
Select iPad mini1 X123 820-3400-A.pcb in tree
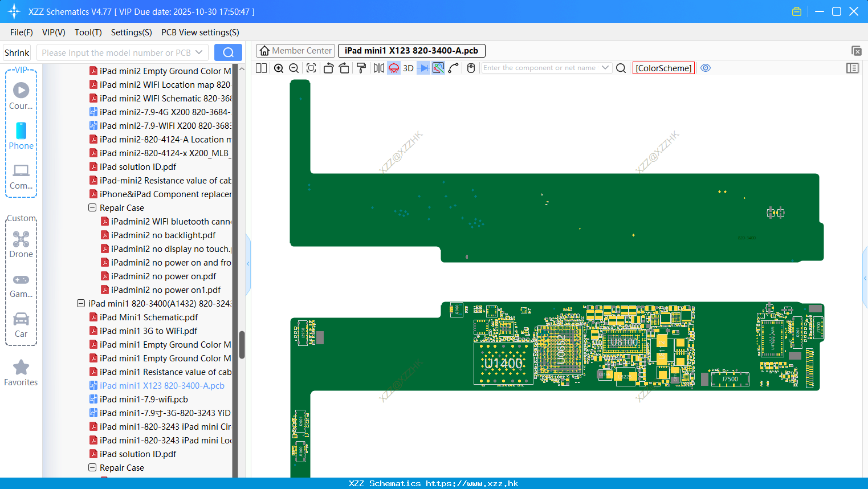[162, 386]
